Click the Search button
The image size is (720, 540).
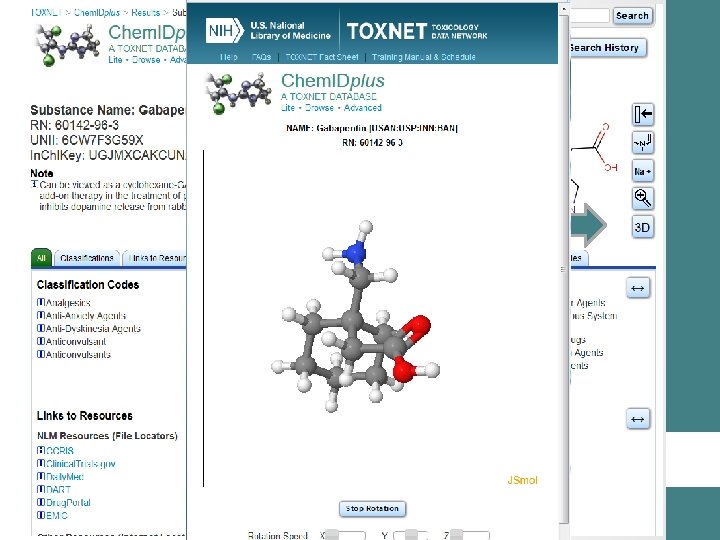(632, 16)
